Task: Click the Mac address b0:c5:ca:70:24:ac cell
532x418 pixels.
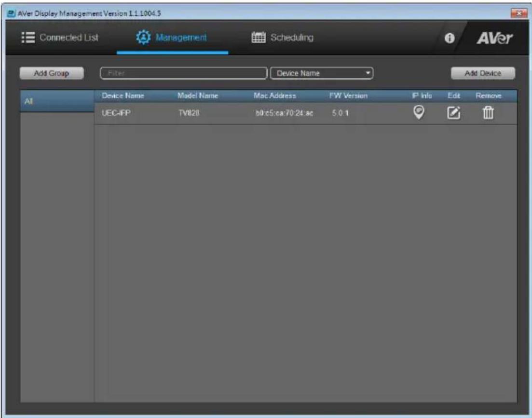Action: (284, 113)
